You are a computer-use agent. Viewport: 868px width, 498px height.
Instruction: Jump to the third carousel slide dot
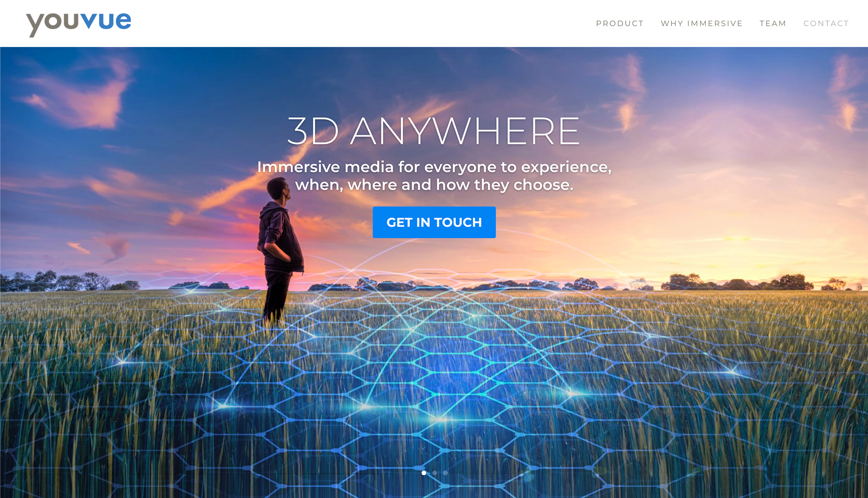coord(445,473)
